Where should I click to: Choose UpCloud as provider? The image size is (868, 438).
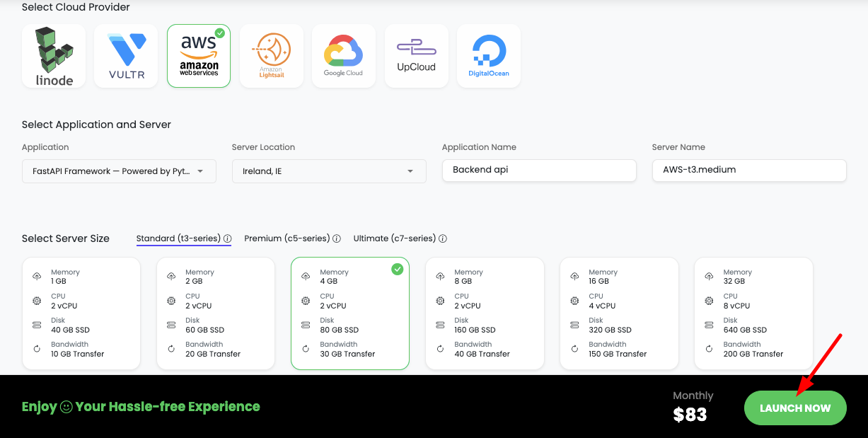click(x=417, y=56)
